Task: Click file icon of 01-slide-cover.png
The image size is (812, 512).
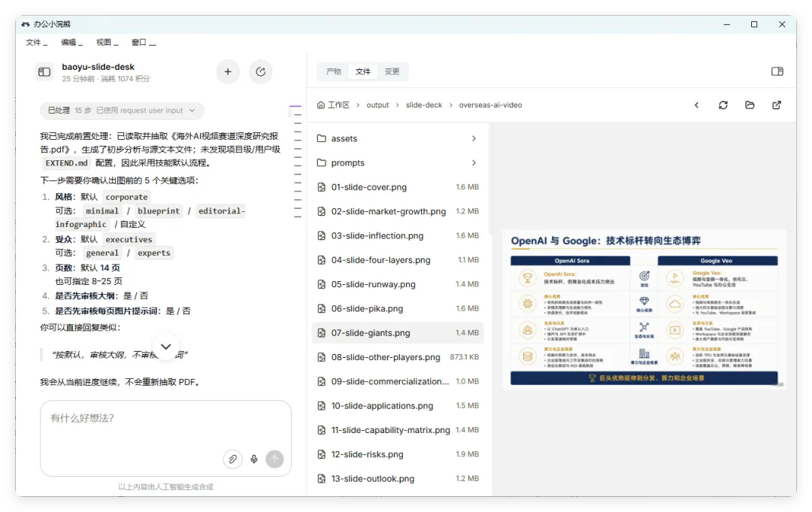Action: (322, 187)
